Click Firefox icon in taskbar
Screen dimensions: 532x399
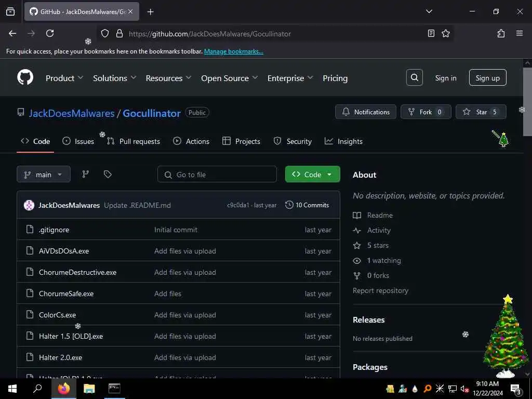point(64,389)
